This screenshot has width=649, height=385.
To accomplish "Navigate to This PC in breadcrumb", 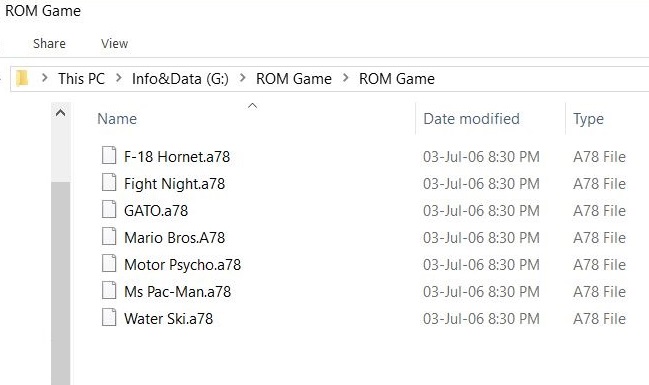I will pyautogui.click(x=81, y=79).
